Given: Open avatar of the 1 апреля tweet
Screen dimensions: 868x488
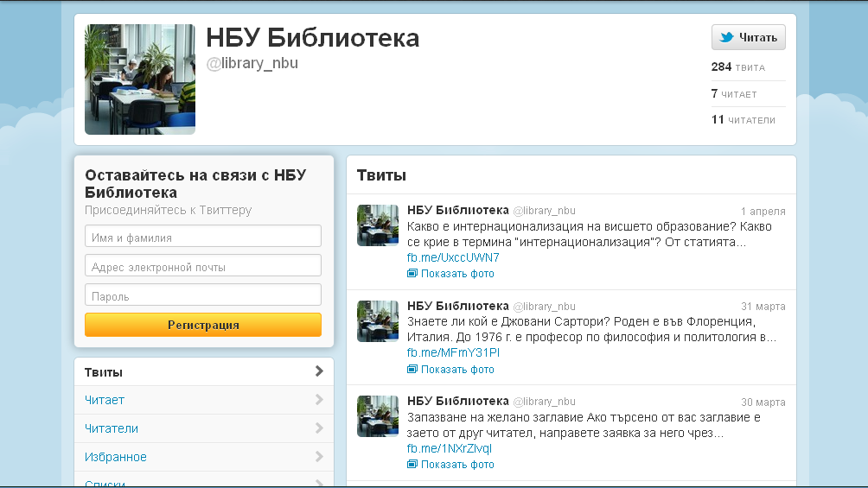Looking at the screenshot, I should click(378, 225).
